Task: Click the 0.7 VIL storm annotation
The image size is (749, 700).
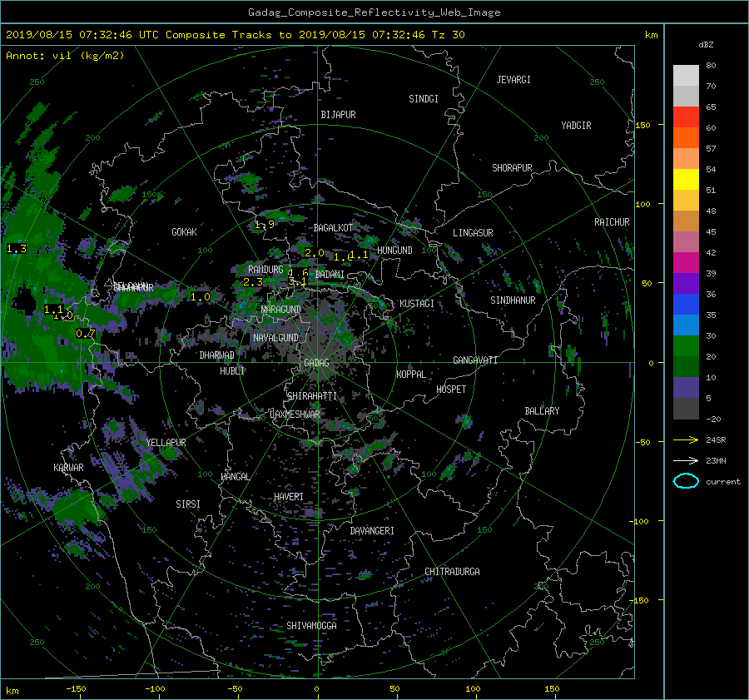Action: 86,334
